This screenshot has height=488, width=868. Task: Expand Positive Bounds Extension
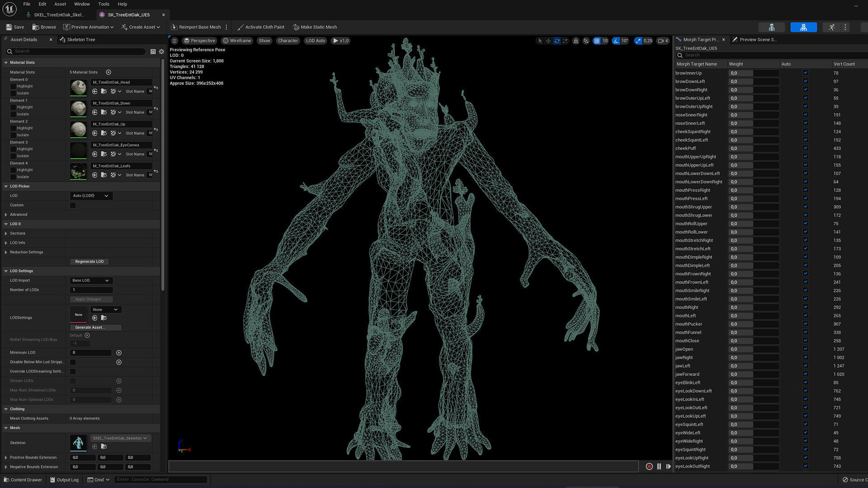[x=6, y=458]
